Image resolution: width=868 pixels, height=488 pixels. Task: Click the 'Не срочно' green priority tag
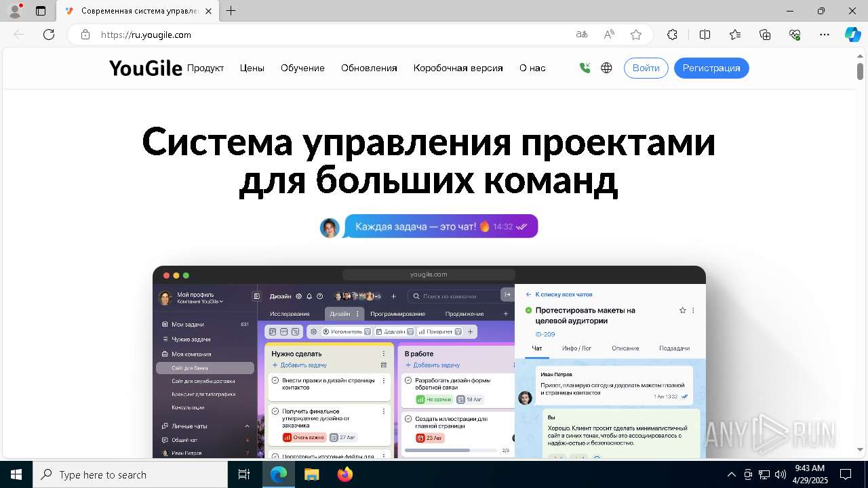[434, 400]
